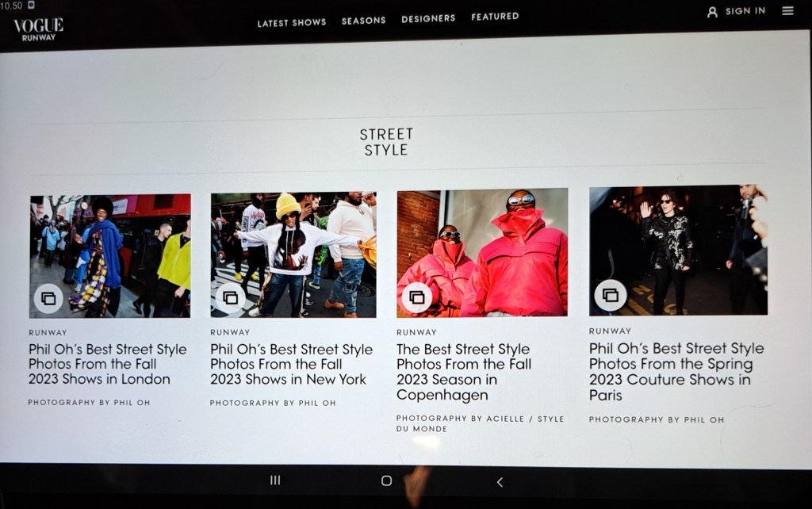Open Fall 2023 Shows in New York article
Image resolution: width=812 pixels, height=509 pixels.
point(291,364)
